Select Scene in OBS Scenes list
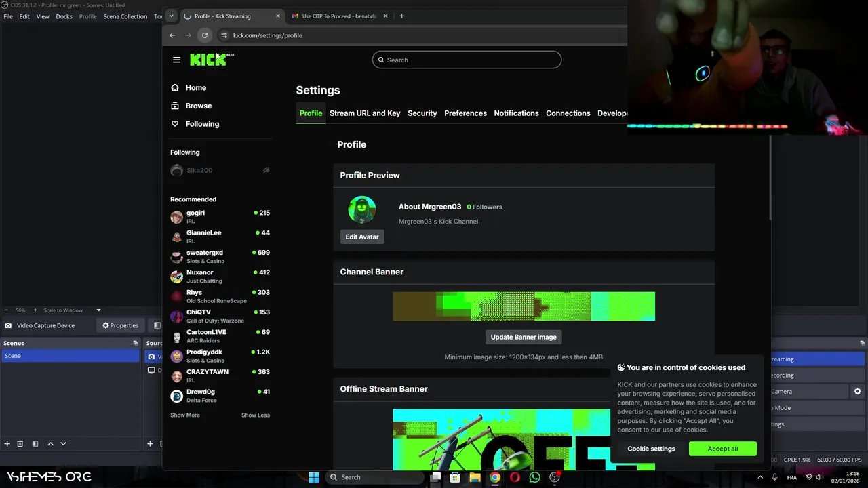Viewport: 868px width, 488px height. (x=70, y=356)
